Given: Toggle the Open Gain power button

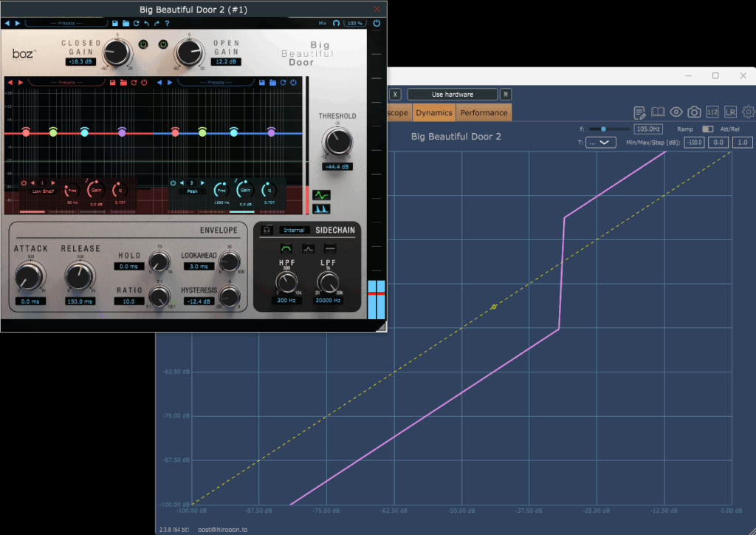Looking at the screenshot, I should [163, 44].
